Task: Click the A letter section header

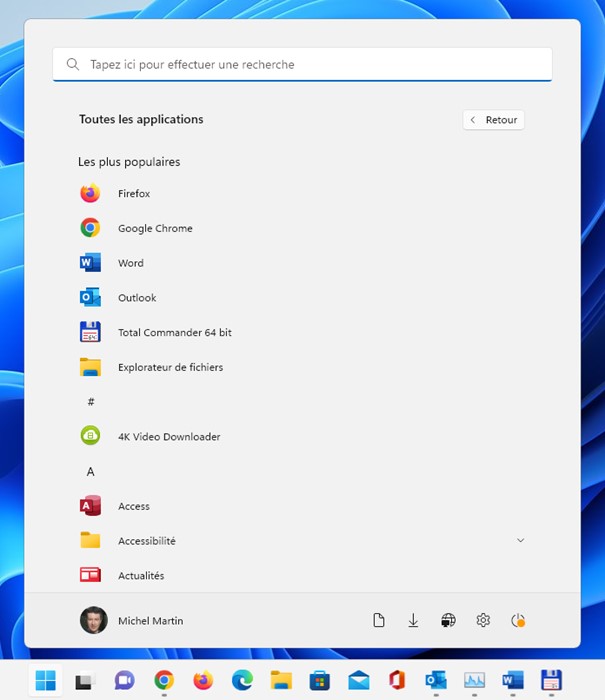Action: point(91,472)
